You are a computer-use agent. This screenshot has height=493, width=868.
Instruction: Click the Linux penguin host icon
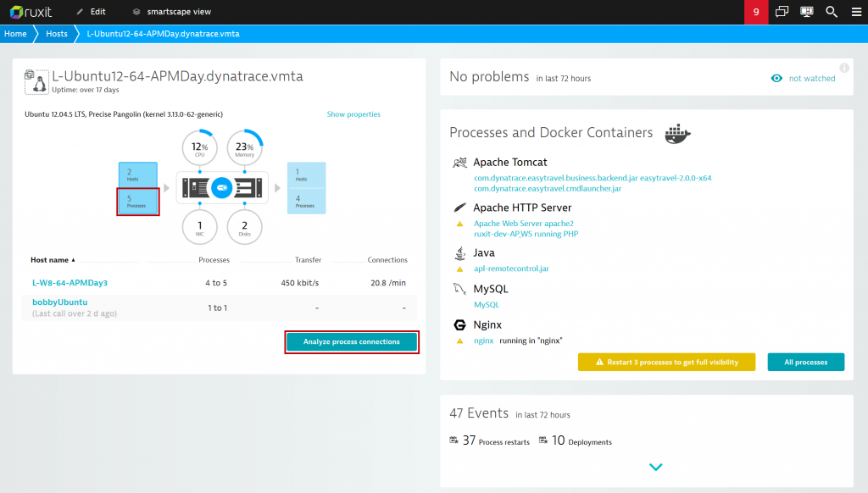pos(36,82)
